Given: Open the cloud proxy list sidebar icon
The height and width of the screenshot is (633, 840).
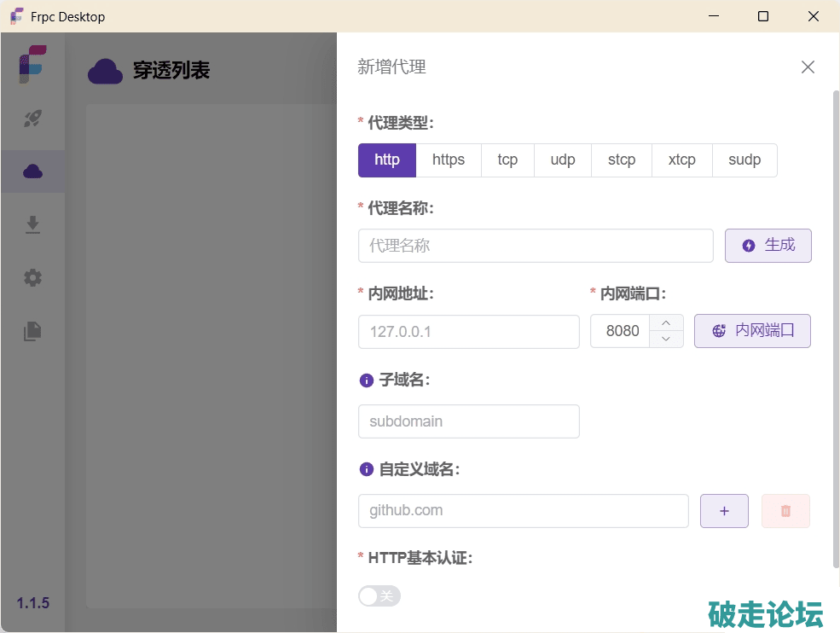Looking at the screenshot, I should [32, 171].
